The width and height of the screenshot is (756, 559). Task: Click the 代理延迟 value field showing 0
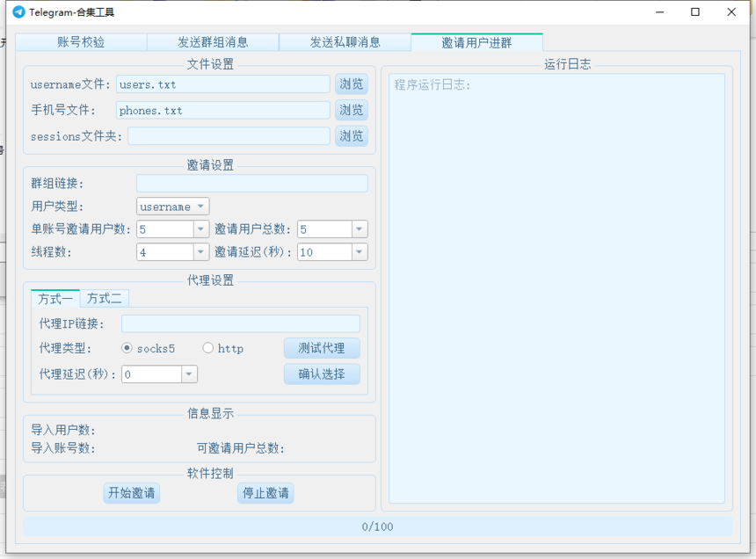click(x=152, y=374)
